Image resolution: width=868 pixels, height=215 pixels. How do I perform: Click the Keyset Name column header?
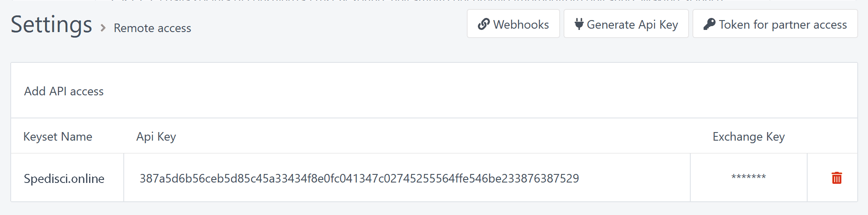[58, 137]
